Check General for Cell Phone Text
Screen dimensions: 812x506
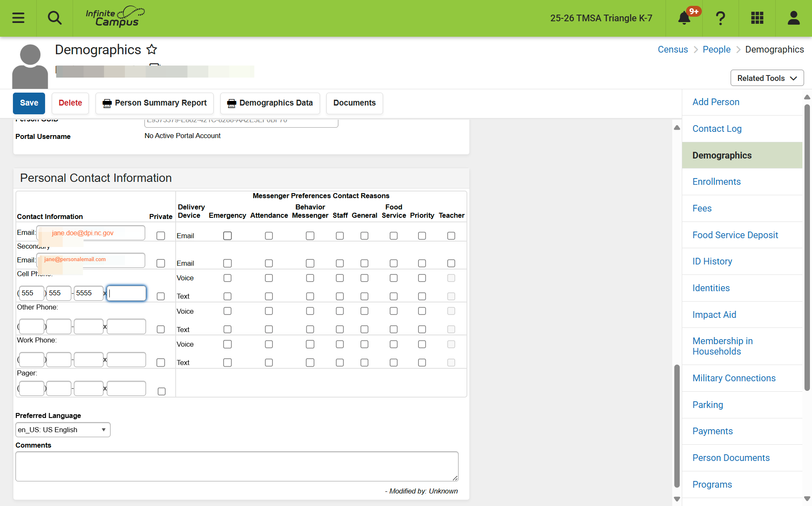pos(364,296)
